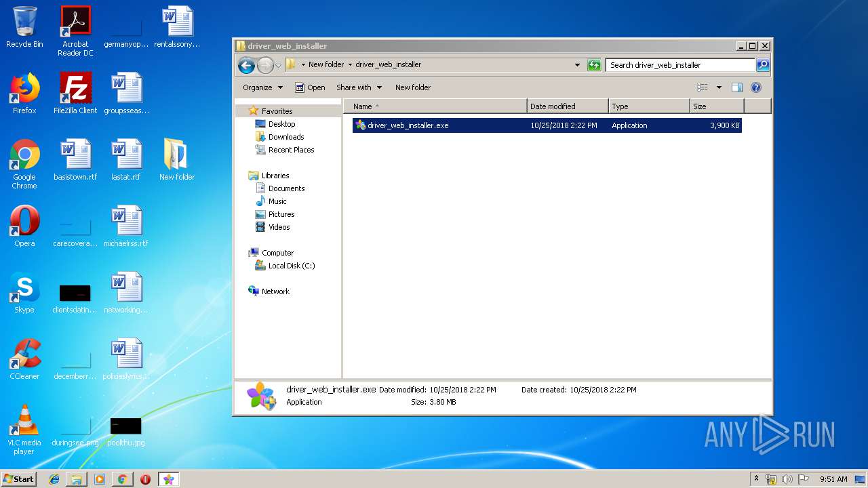The height and width of the screenshot is (488, 868).
Task: Select michaelrss.rtf desktop file
Action: point(126,226)
